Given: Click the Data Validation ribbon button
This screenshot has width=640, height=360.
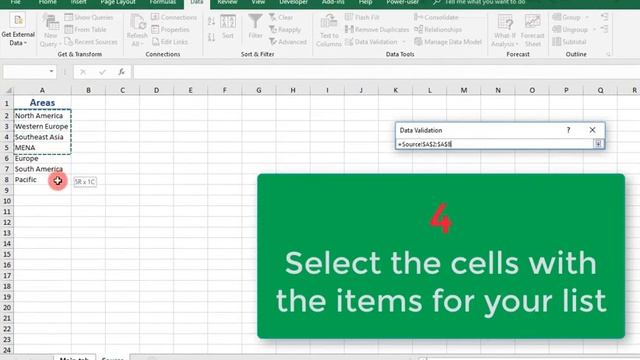Looking at the screenshot, I should [371, 42].
